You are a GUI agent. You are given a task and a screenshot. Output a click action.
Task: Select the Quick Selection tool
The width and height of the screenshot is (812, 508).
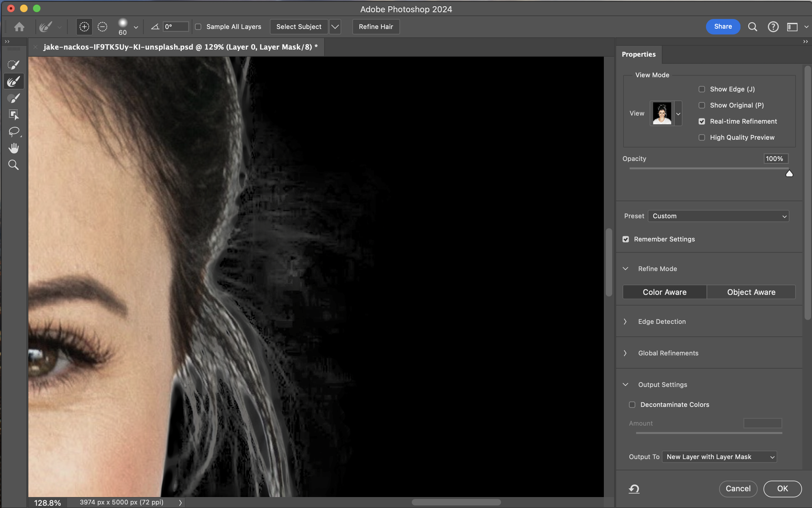[x=14, y=64]
